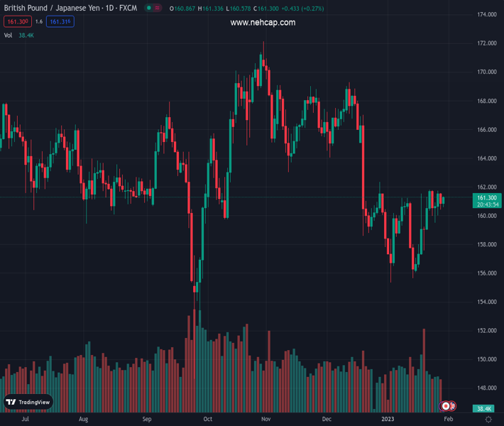Click the Japan flag event marker

445,406
